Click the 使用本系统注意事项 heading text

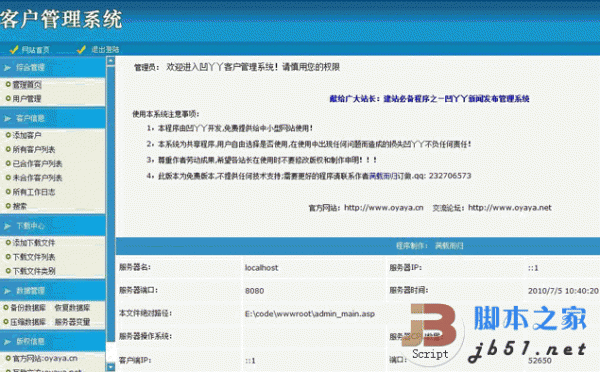click(166, 114)
